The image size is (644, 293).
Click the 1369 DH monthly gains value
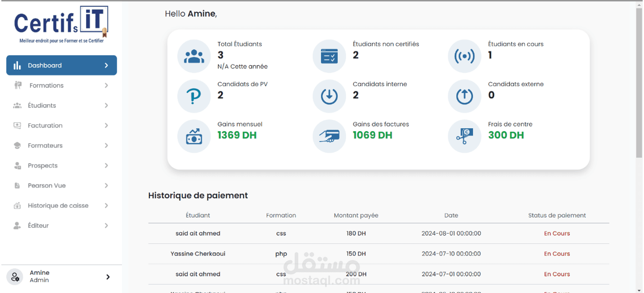[237, 135]
